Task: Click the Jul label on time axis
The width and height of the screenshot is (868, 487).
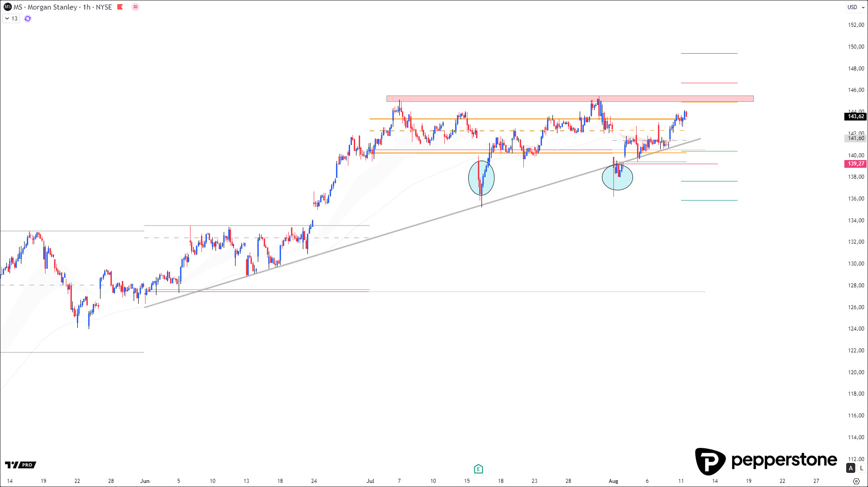Action: [x=370, y=481]
